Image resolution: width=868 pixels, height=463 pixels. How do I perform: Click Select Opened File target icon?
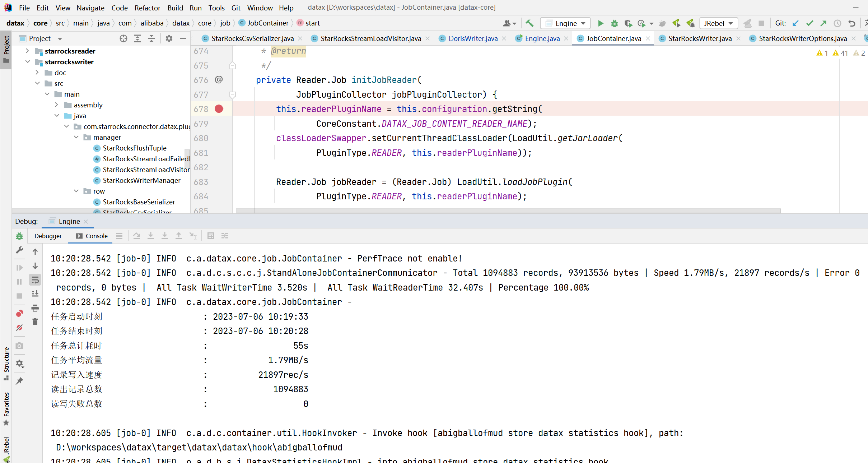(x=123, y=38)
